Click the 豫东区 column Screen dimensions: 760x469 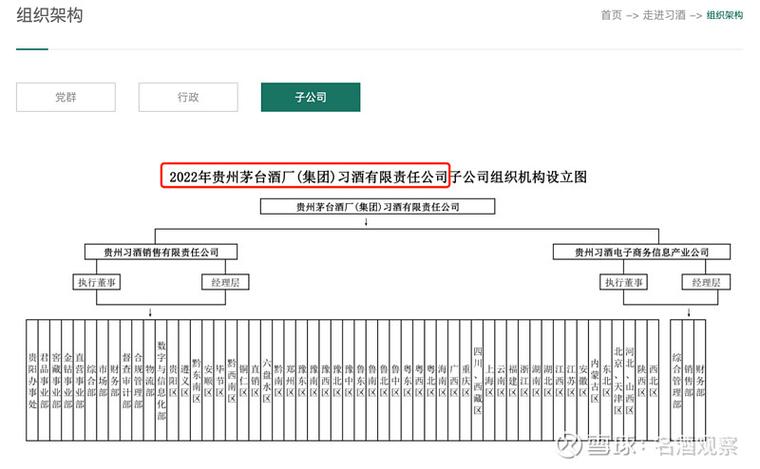(301, 380)
